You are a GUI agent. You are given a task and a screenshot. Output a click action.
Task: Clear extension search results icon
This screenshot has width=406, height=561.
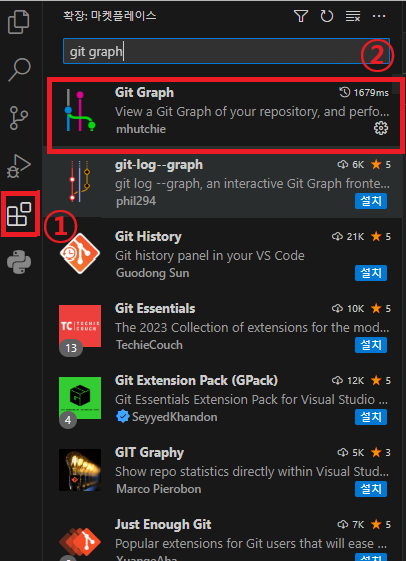(x=353, y=16)
